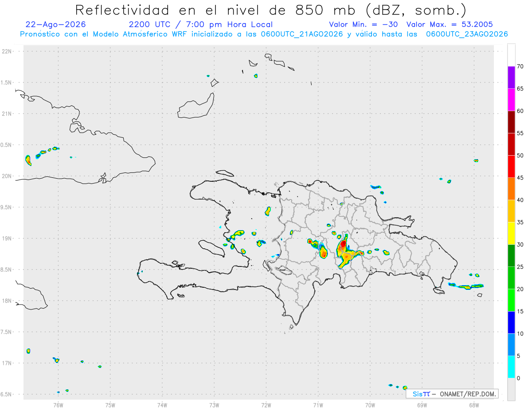Select the light blue 5-10 dBZ band
The image size is (532, 411).
511,345
